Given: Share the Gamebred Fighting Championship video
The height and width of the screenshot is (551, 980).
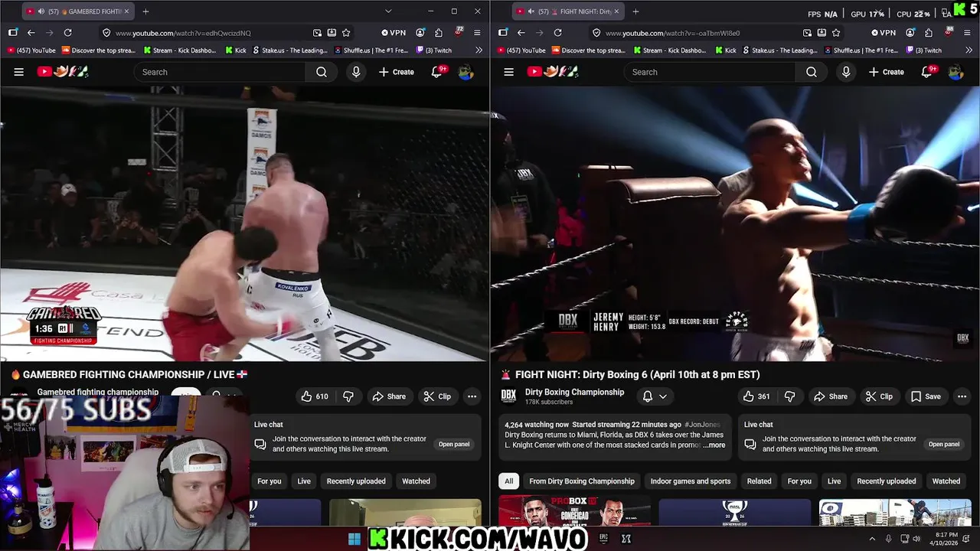Looking at the screenshot, I should tap(389, 396).
